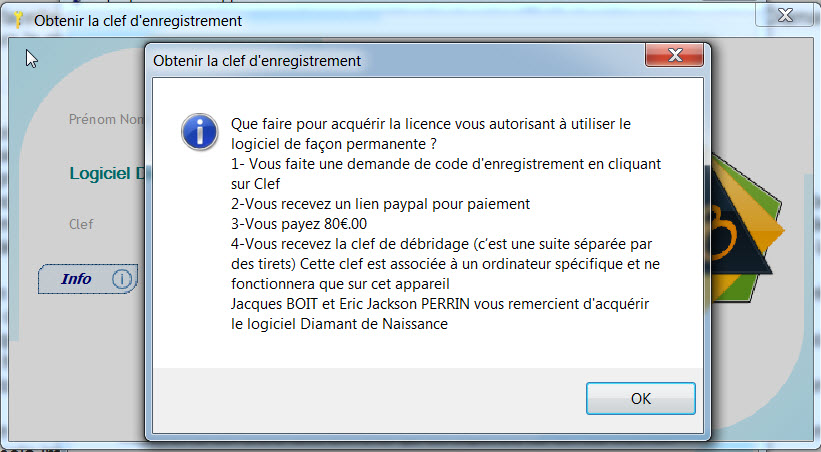Click the teal Logiciel heading

(107, 173)
